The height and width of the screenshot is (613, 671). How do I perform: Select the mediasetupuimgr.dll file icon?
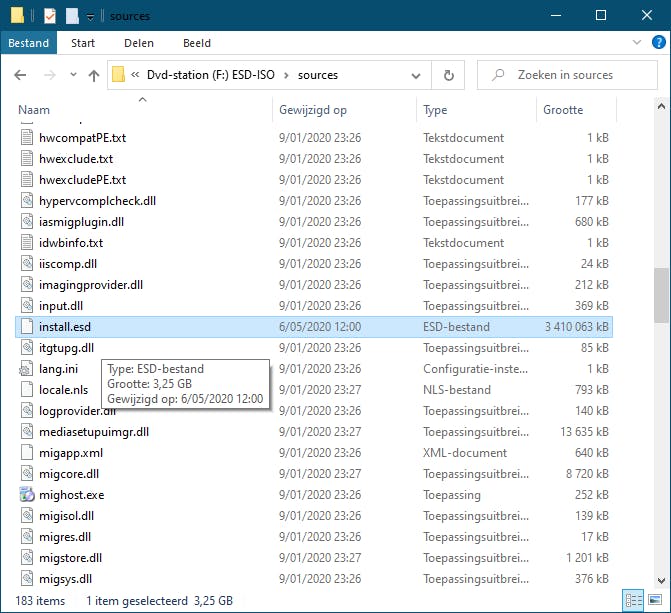point(27,431)
